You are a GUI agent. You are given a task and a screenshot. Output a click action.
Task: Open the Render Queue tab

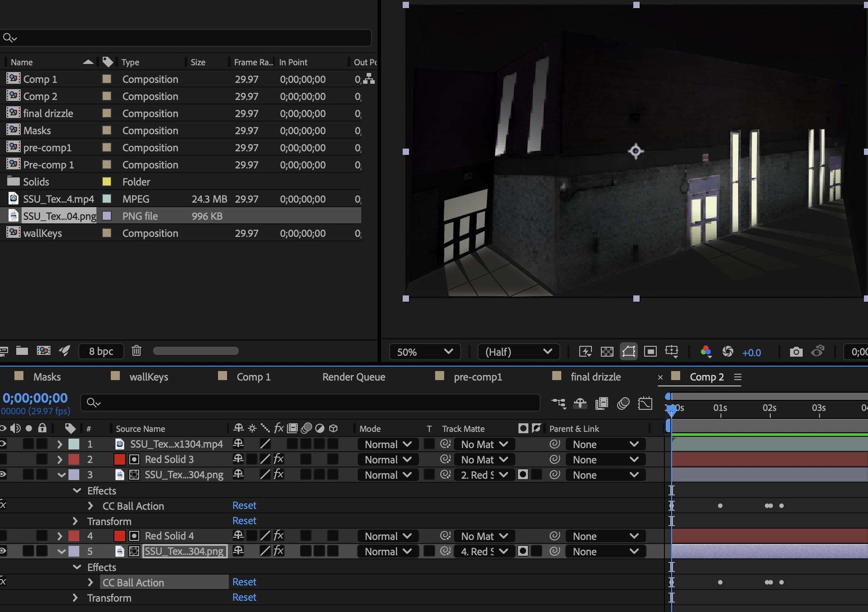coord(354,376)
